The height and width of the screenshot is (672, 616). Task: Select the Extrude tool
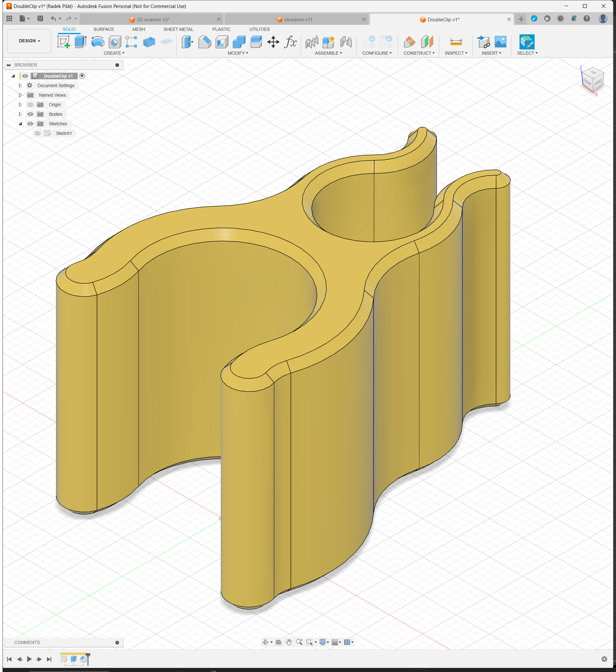click(x=80, y=42)
